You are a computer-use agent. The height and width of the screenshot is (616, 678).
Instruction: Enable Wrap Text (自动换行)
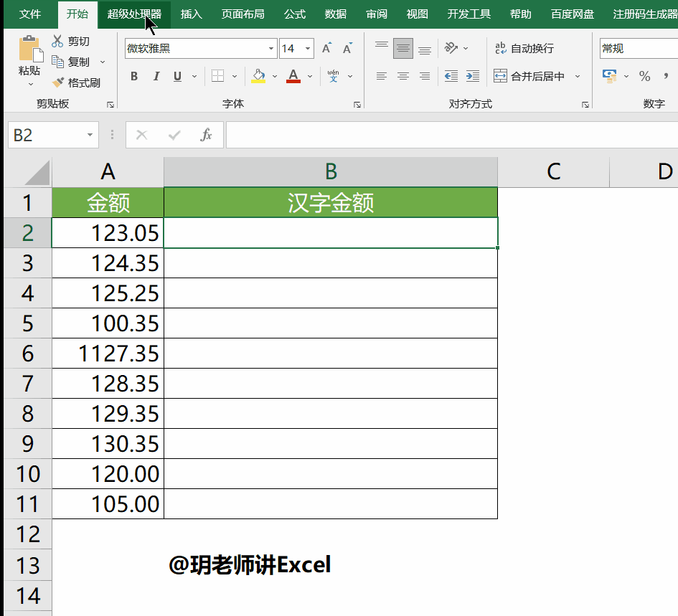pos(524,48)
